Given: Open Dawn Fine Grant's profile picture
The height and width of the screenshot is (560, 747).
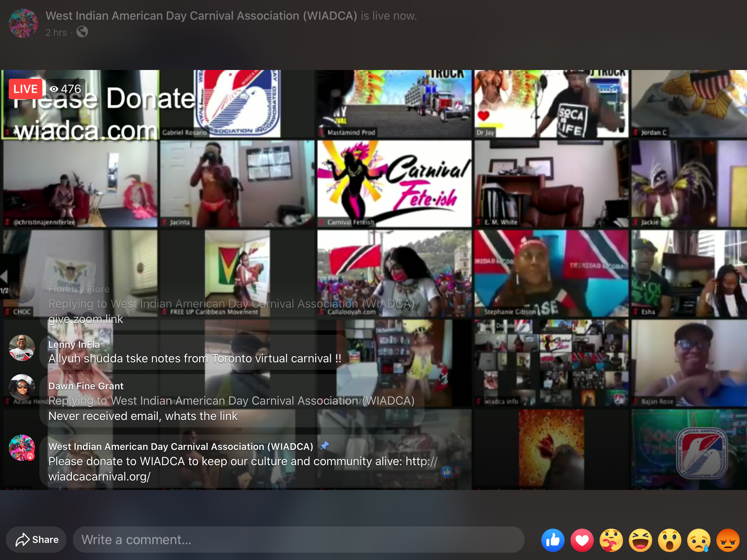Looking at the screenshot, I should (22, 387).
